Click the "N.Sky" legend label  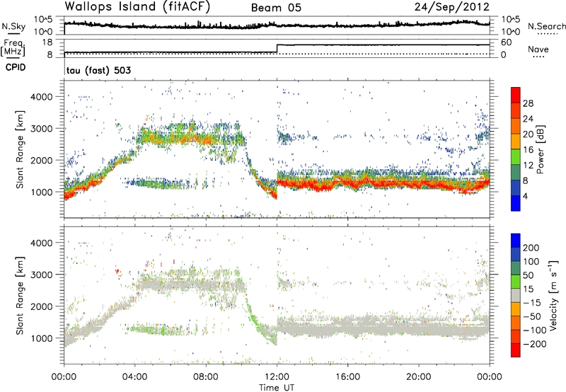(13, 26)
